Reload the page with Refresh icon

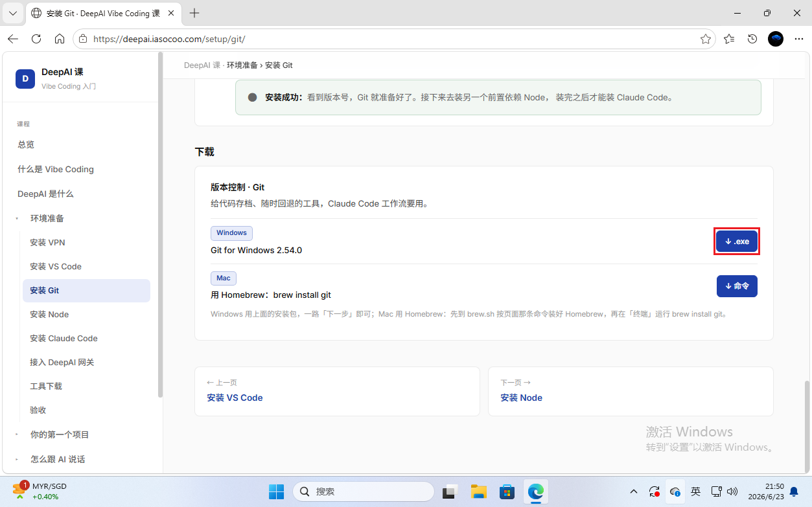tap(36, 39)
